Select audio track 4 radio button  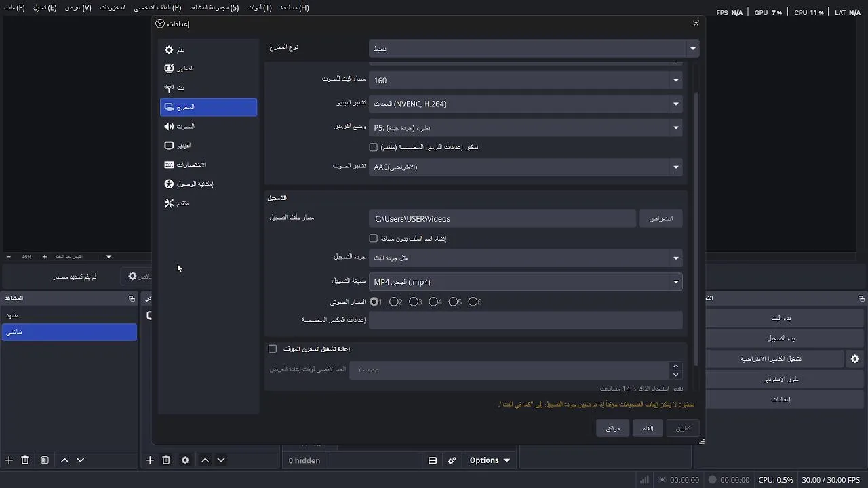click(x=433, y=302)
